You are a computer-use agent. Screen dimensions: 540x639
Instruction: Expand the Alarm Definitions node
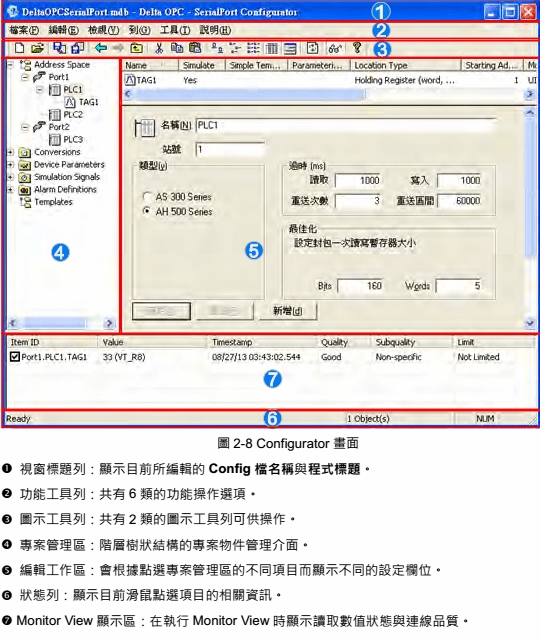(x=11, y=190)
